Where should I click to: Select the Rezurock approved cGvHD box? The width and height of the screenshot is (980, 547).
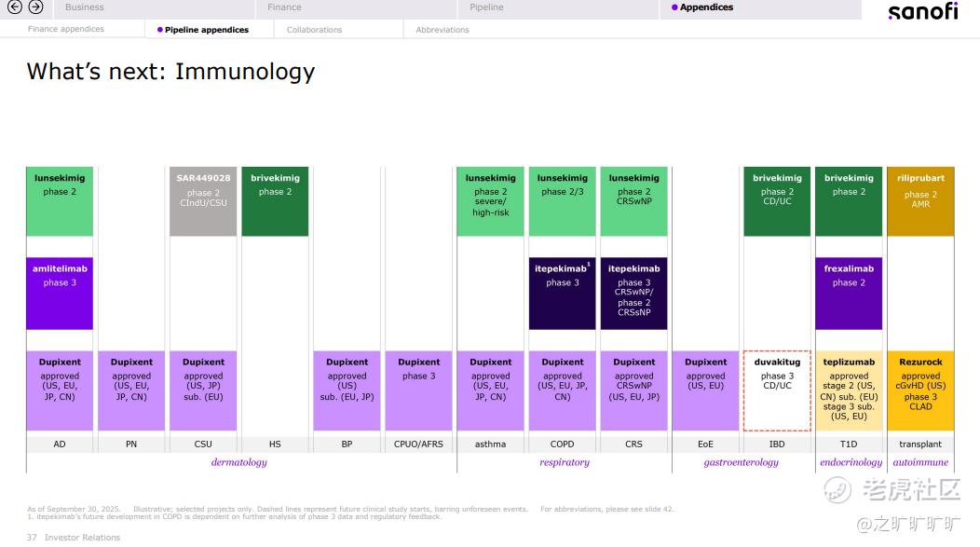[x=920, y=390]
